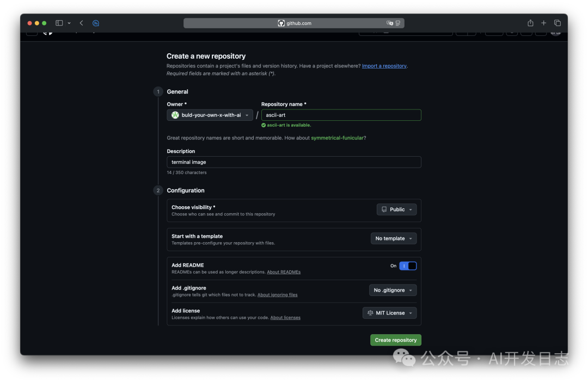Toggle Safari sidebar icon
This screenshot has width=588, height=382.
pyautogui.click(x=59, y=23)
